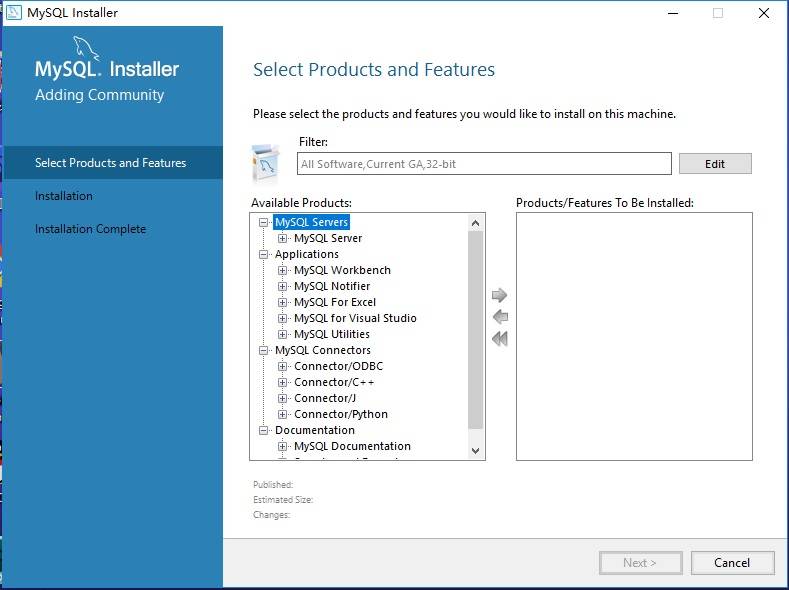The height and width of the screenshot is (590, 789).
Task: Click the product list scroll-down arrow
Action: coord(476,451)
